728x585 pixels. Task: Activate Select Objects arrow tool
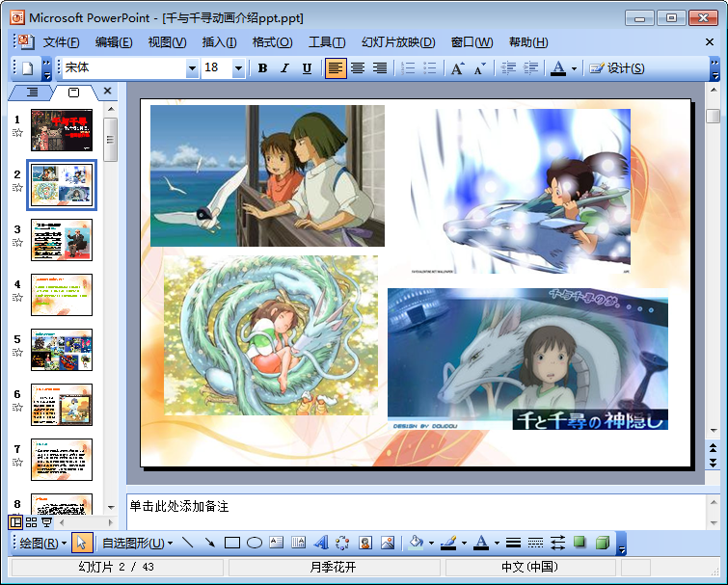pyautogui.click(x=82, y=543)
